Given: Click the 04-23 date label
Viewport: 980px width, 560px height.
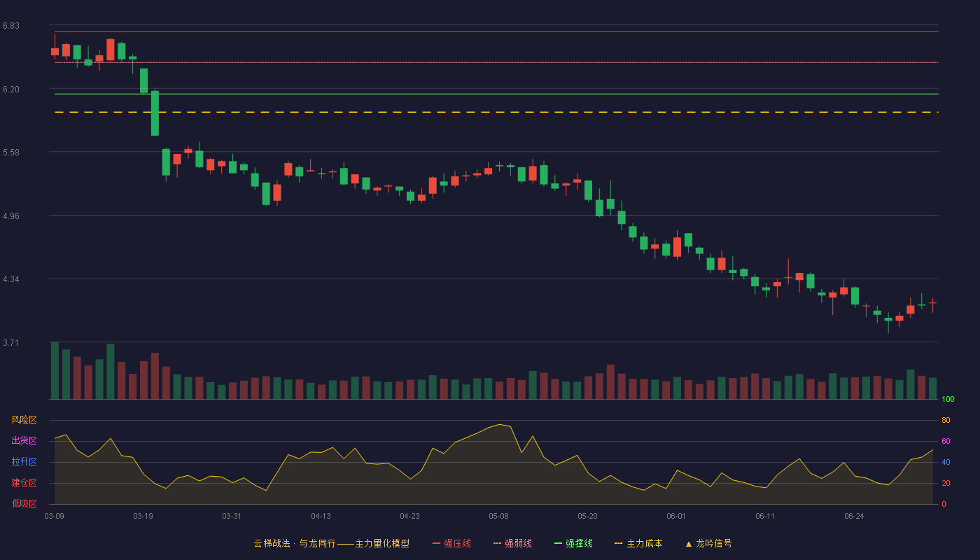Looking at the screenshot, I should pos(409,516).
